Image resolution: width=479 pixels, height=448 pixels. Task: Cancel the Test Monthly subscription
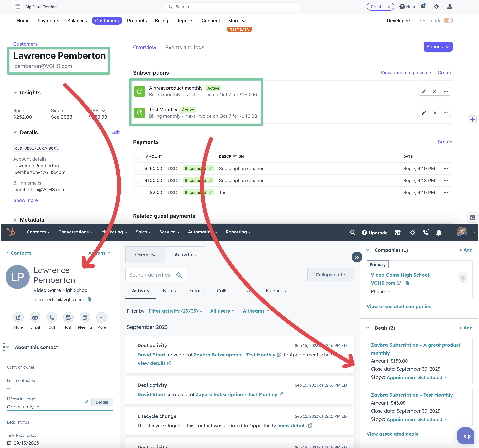click(435, 113)
